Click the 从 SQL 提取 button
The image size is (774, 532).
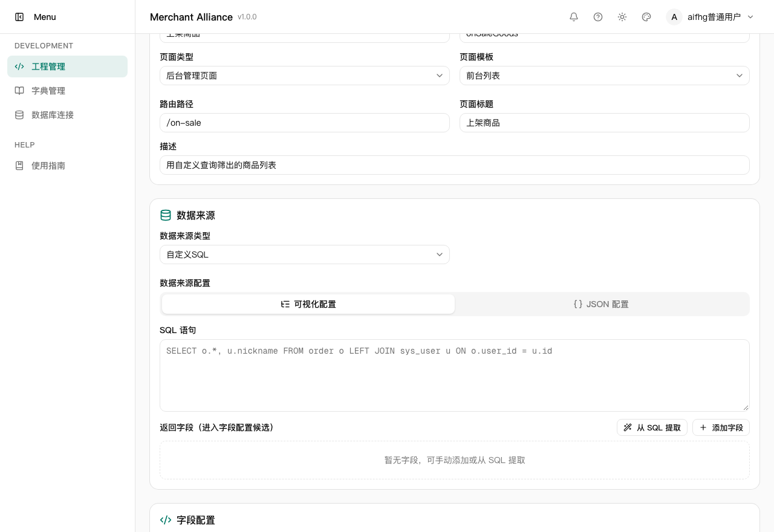tap(652, 427)
